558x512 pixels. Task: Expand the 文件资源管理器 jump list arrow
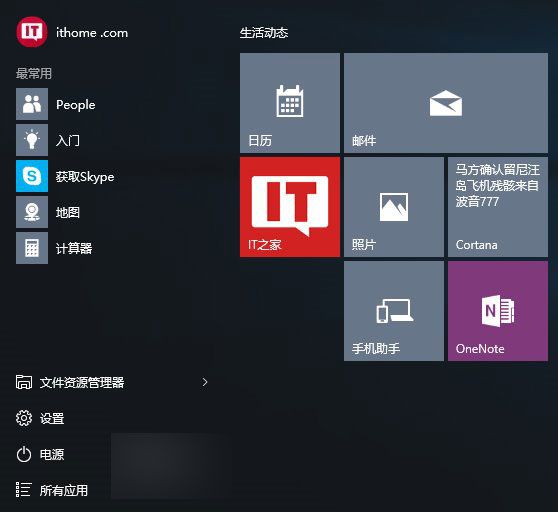[x=205, y=382]
